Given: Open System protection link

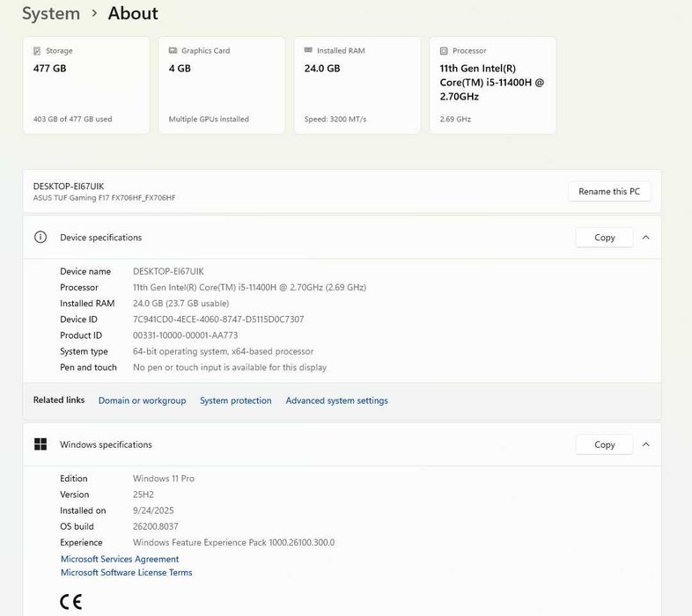Looking at the screenshot, I should click(x=236, y=400).
